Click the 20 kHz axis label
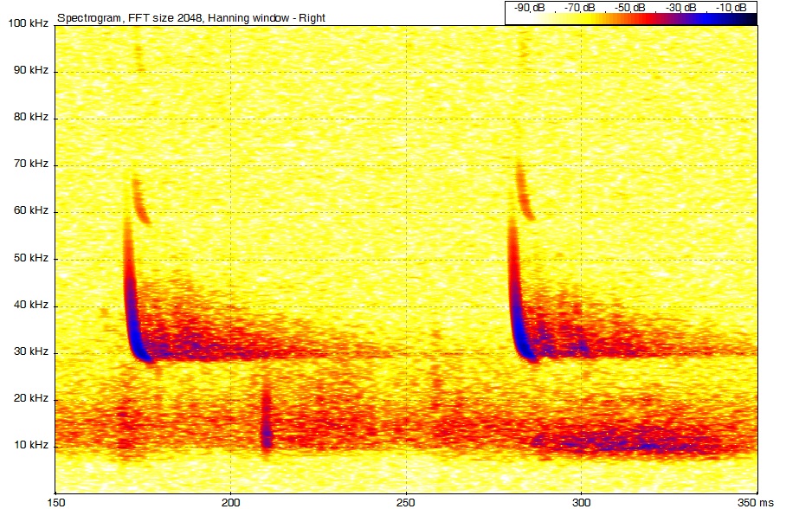This screenshot has height=509, width=812. 31,398
